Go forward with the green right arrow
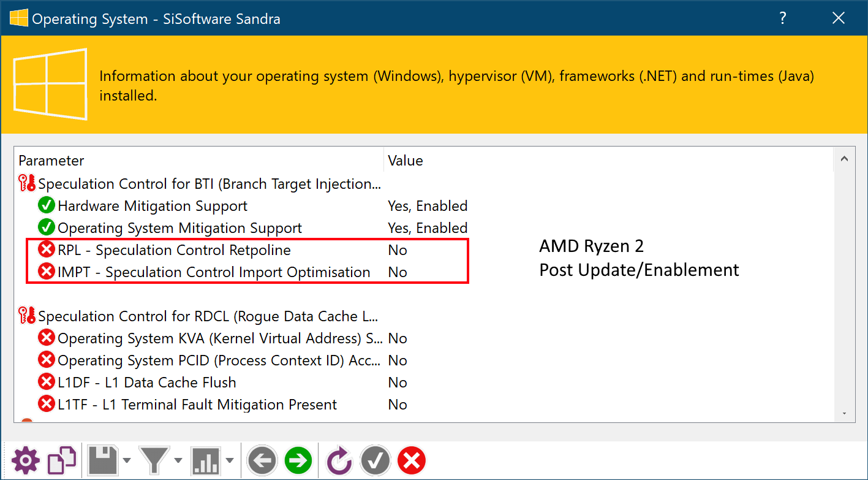The image size is (868, 480). 298,460
